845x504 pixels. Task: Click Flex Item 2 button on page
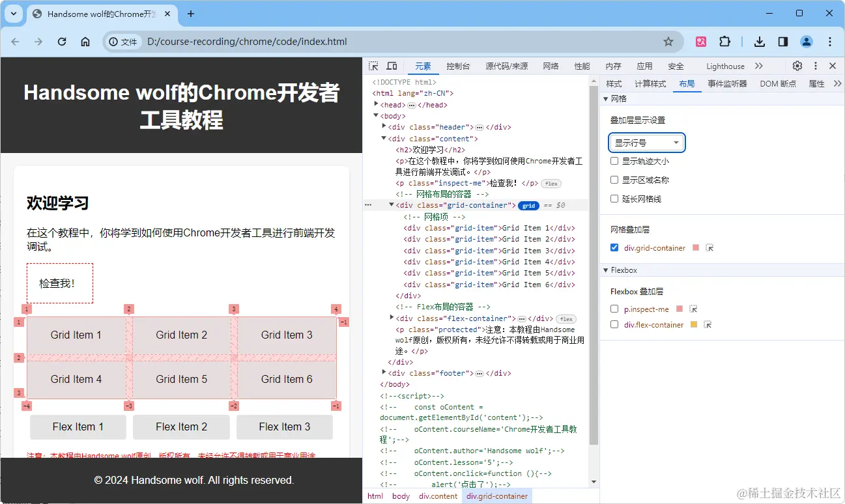coord(181,427)
